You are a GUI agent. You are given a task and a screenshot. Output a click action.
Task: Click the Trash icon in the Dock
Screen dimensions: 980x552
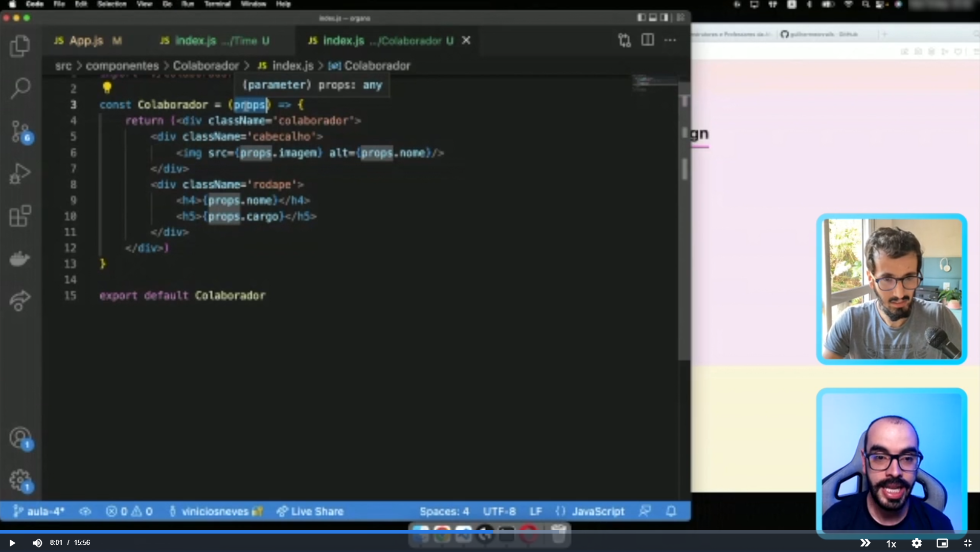[558, 534]
